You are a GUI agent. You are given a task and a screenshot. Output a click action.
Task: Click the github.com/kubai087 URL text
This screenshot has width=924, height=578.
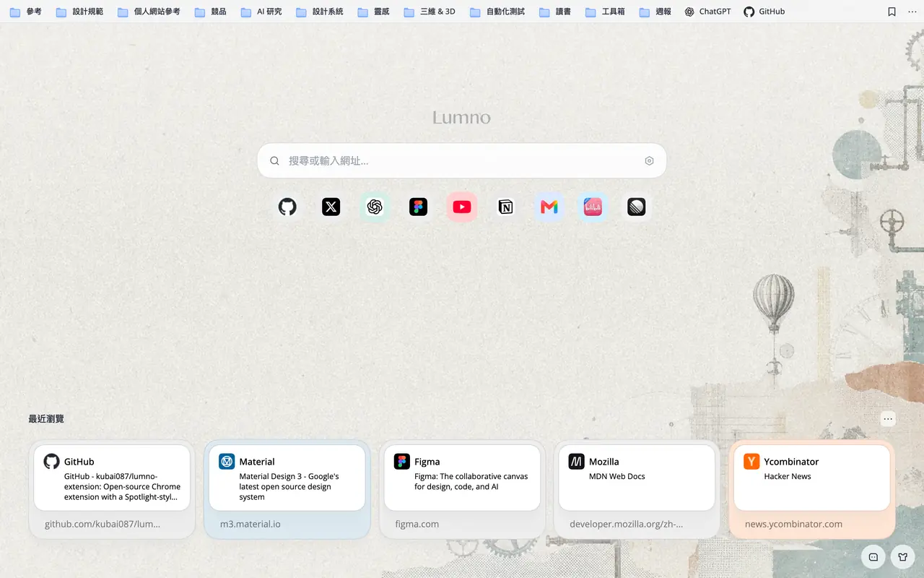[103, 525]
